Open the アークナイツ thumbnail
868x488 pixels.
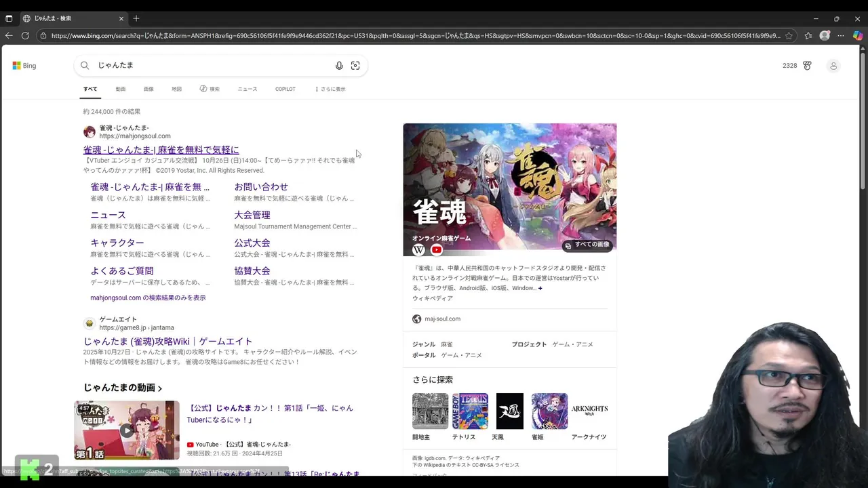(589, 411)
